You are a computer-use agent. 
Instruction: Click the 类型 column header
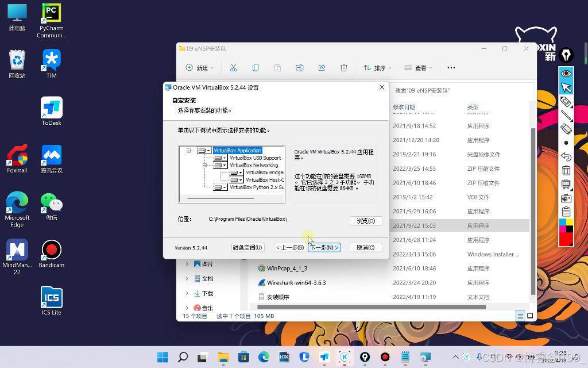[x=473, y=107]
